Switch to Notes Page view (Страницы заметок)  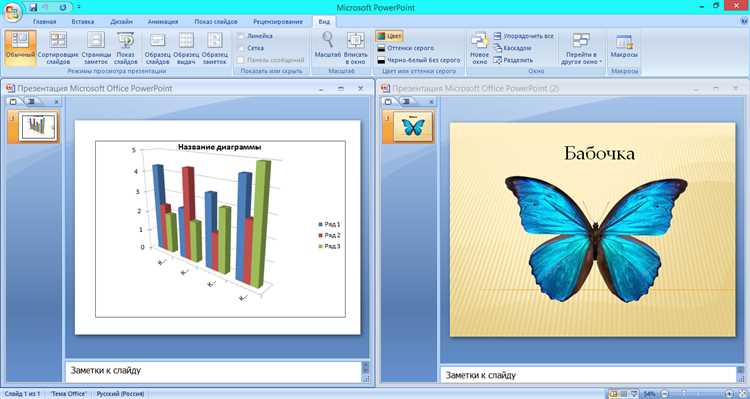(x=96, y=48)
